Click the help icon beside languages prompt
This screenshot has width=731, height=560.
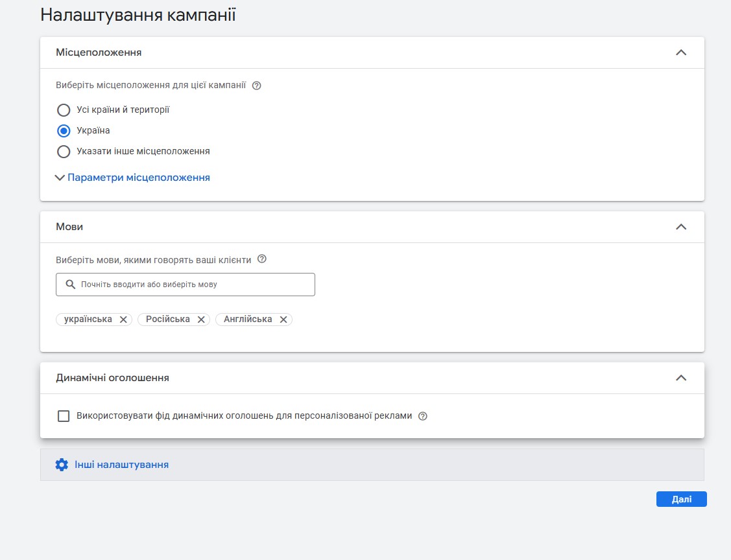coord(262,259)
